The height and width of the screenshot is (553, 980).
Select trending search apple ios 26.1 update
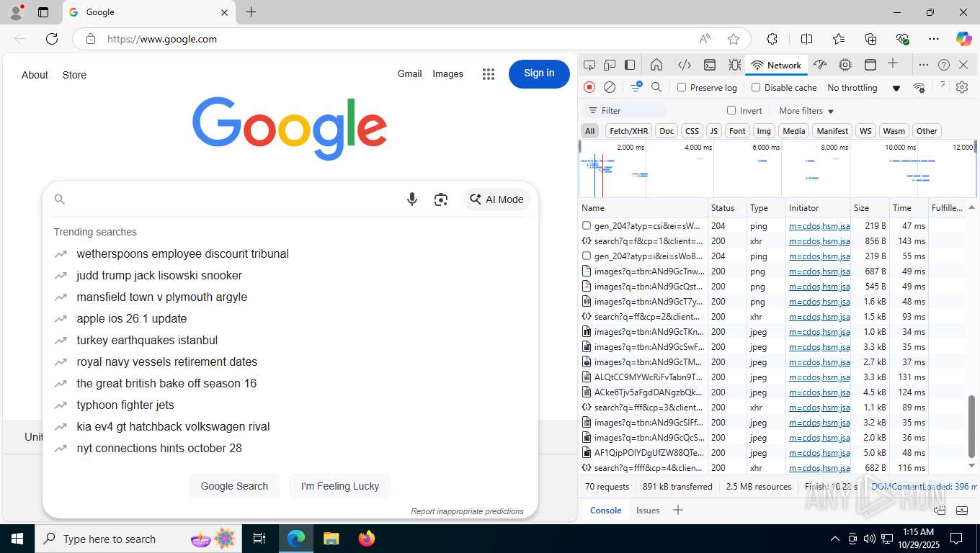coord(132,318)
